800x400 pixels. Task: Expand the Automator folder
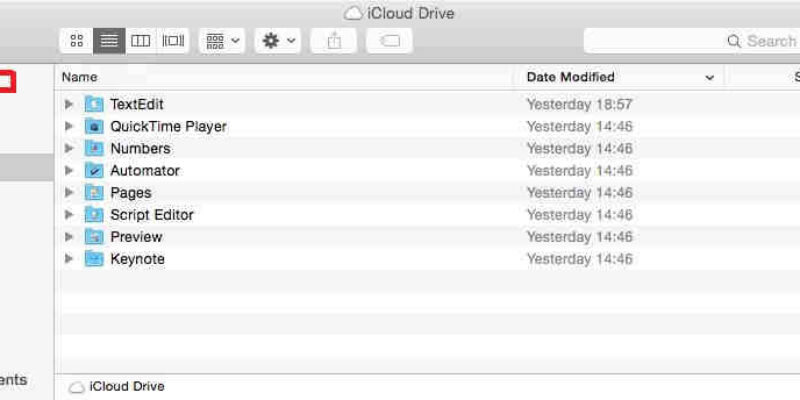point(69,170)
